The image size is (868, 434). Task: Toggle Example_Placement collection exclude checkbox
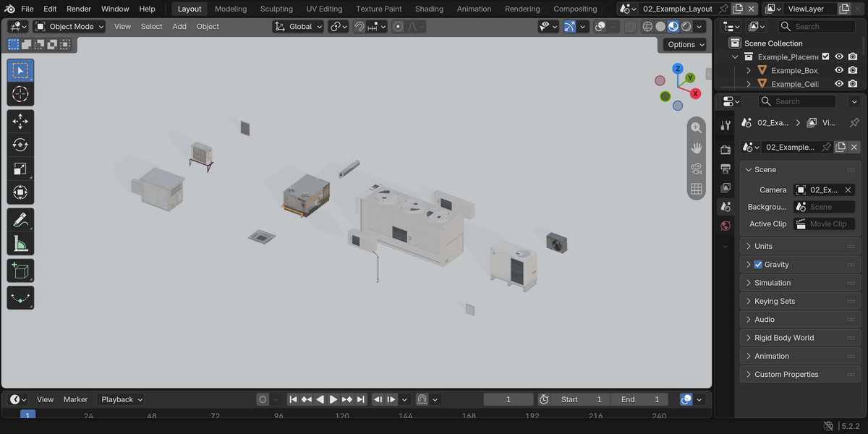click(x=825, y=56)
